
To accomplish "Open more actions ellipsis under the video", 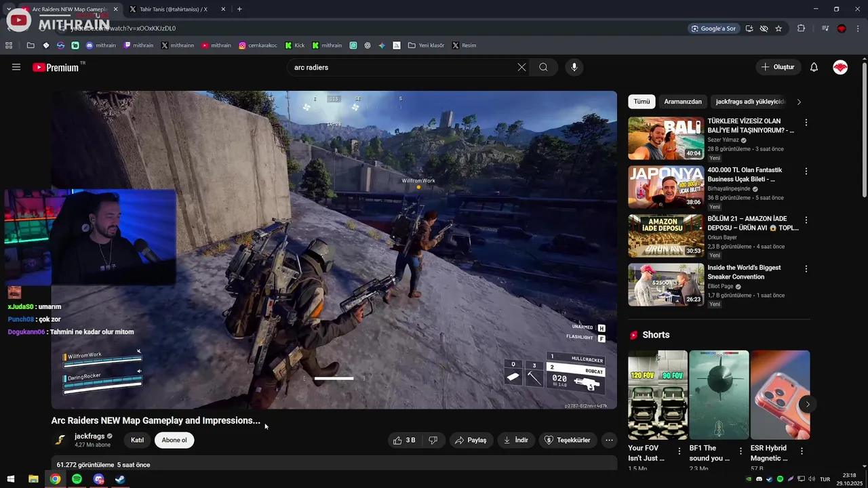I will tap(609, 440).
